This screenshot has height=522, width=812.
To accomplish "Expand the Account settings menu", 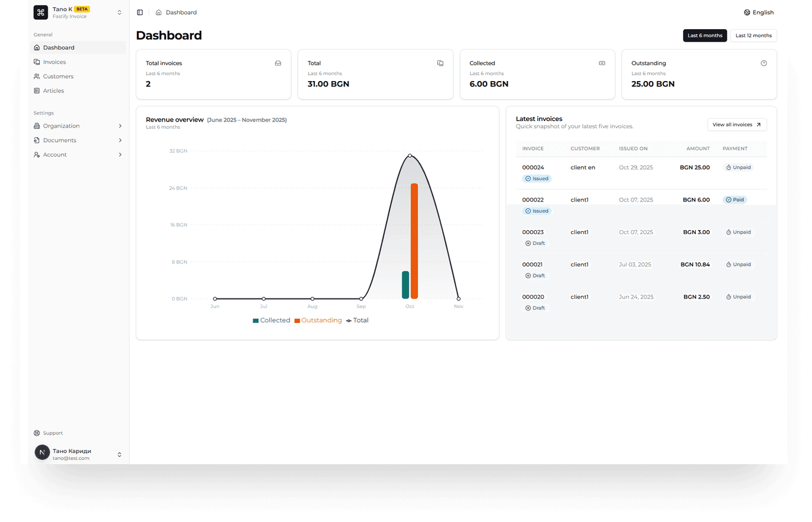I will [x=78, y=155].
